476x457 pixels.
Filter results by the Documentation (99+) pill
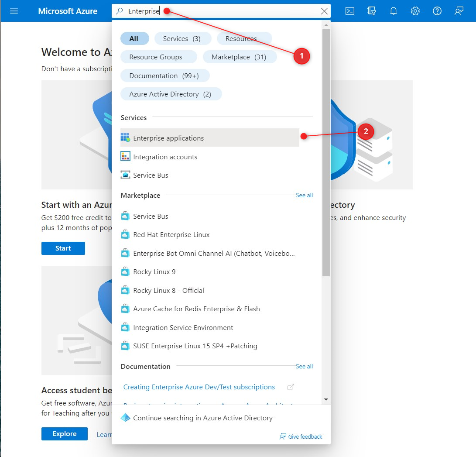coord(164,76)
